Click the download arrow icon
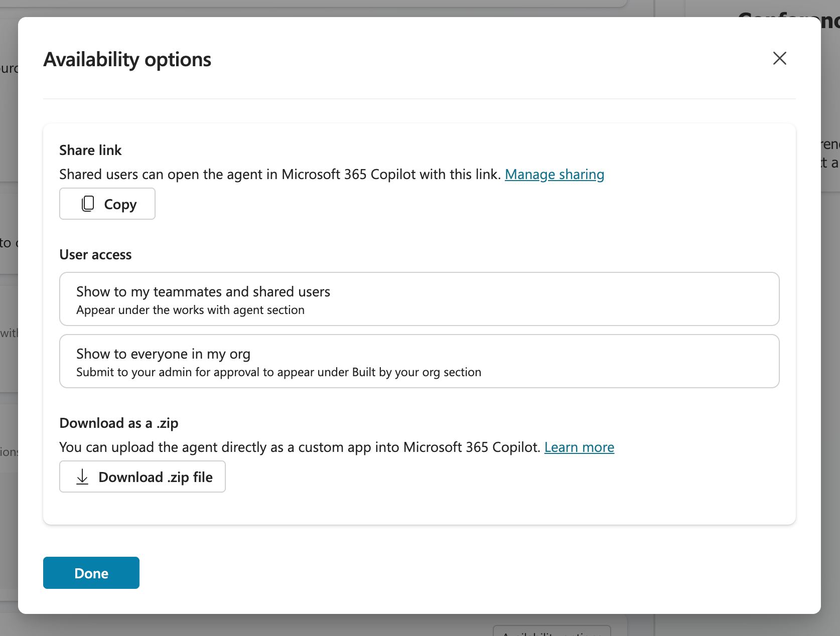 (82, 476)
